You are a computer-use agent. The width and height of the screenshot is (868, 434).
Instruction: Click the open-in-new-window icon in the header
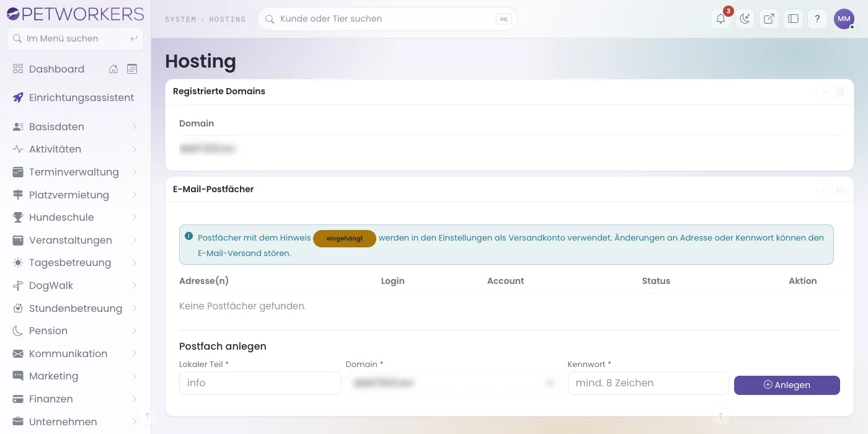pos(769,19)
